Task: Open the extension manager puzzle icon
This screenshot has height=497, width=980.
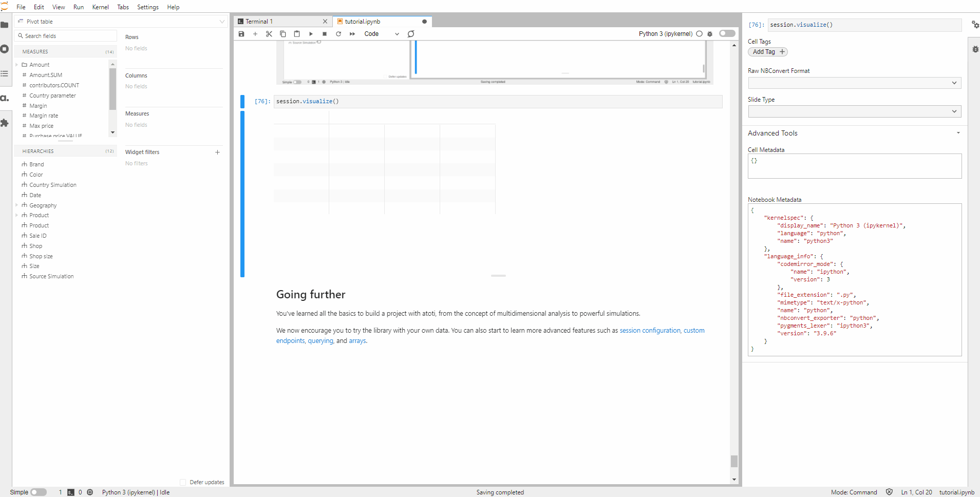Action: click(5, 123)
